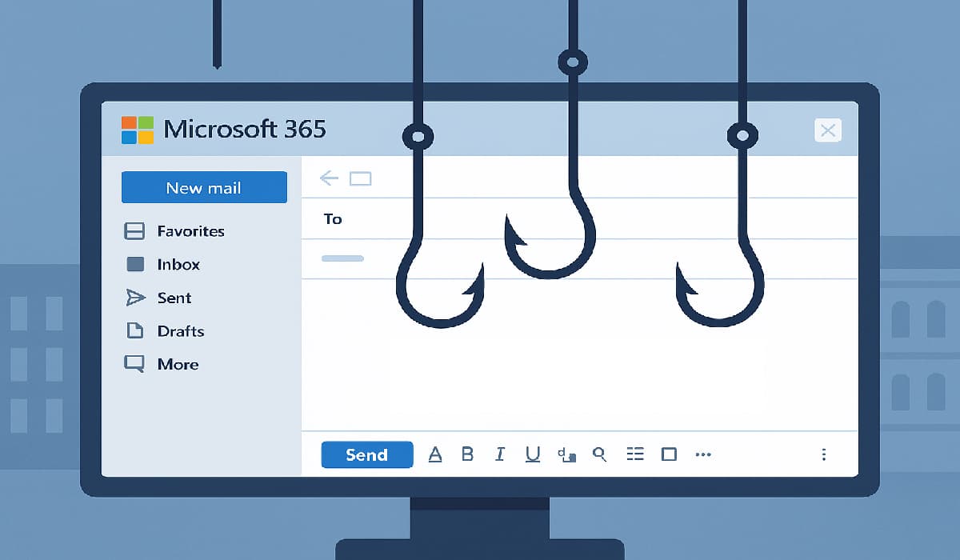Send the email

pos(366,454)
